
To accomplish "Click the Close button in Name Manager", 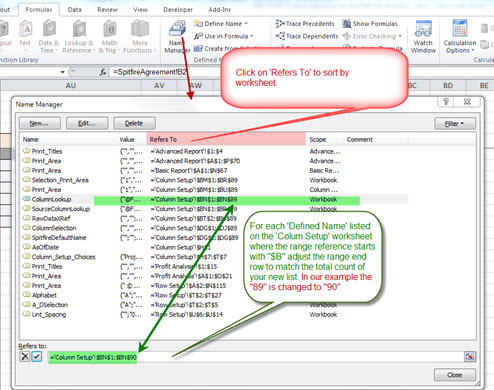I will 455,375.
